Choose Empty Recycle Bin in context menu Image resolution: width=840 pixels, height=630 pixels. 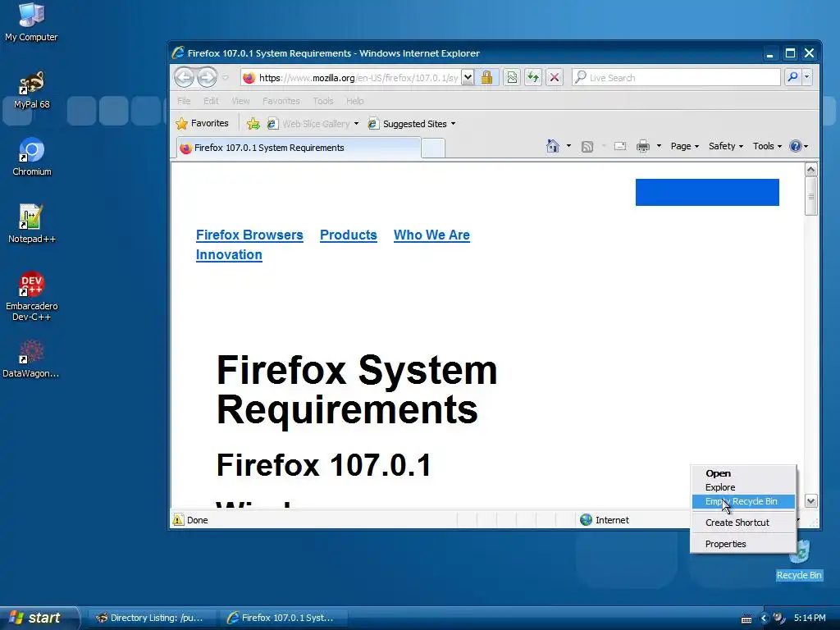(x=743, y=501)
